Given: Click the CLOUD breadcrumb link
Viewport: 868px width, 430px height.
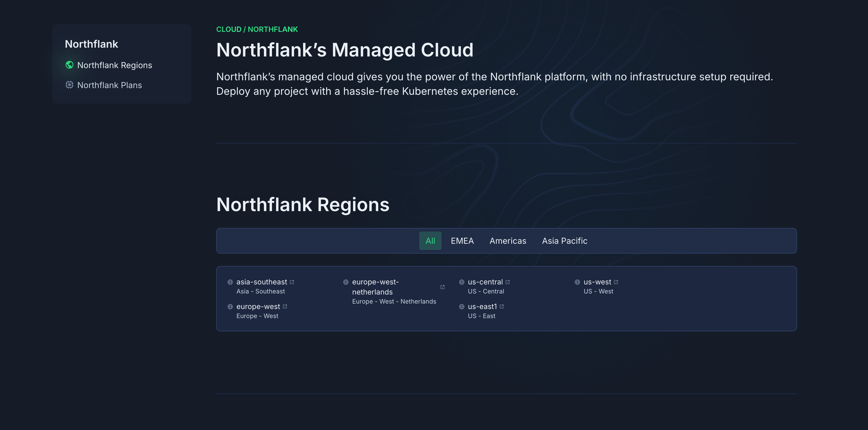Looking at the screenshot, I should tap(229, 29).
